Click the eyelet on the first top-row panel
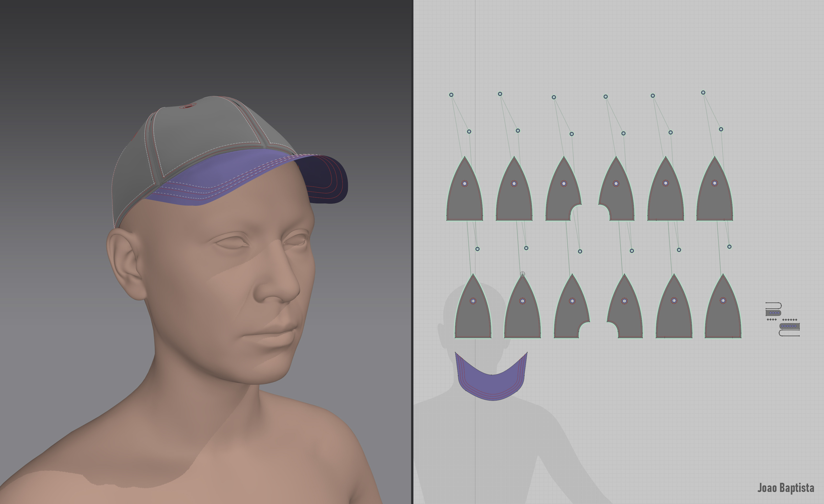The image size is (824, 504). click(465, 184)
